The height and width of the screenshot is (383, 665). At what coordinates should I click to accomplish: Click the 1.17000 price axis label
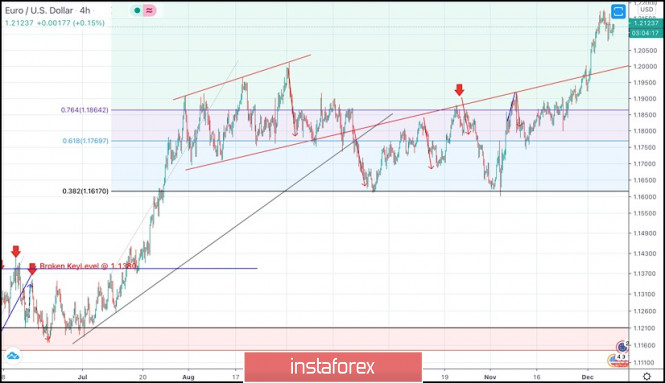645,164
